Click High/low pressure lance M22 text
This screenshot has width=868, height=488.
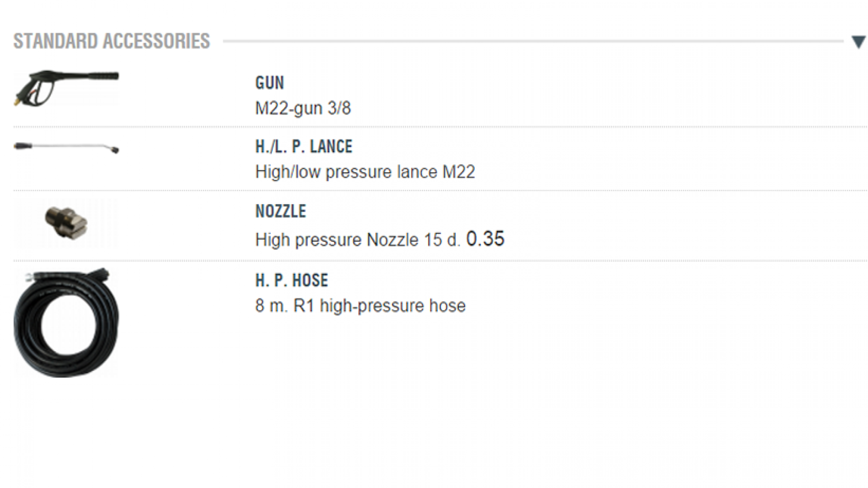pos(365,172)
